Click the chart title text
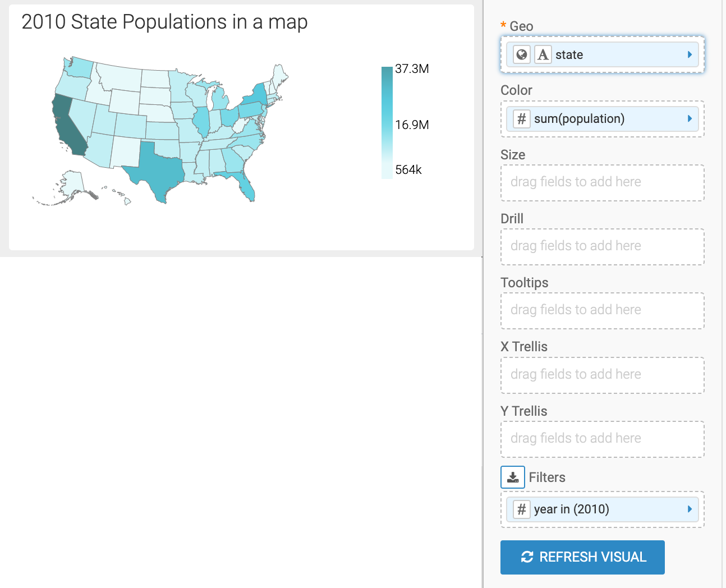 tap(164, 22)
